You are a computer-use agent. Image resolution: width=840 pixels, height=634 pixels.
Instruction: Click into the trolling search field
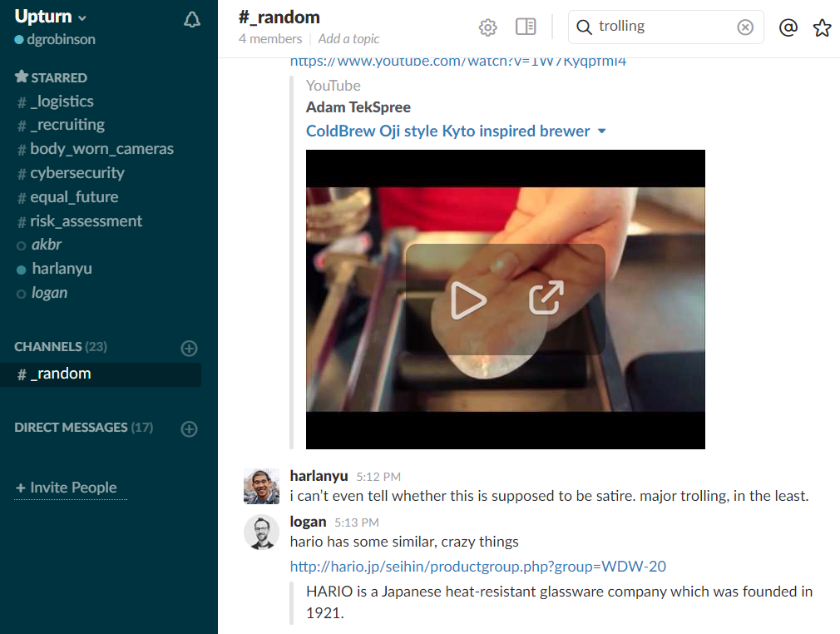[665, 27]
